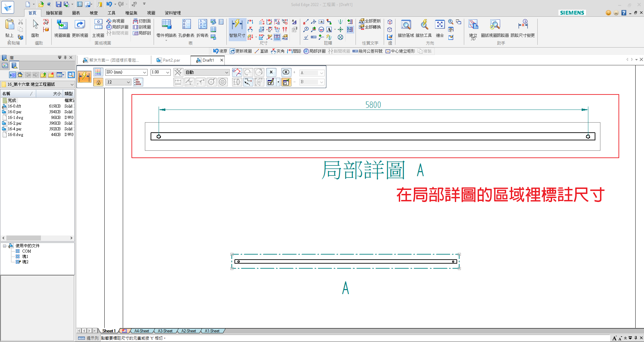
Task: Click the 剖視圖 Section View command
Action: [x=142, y=27]
